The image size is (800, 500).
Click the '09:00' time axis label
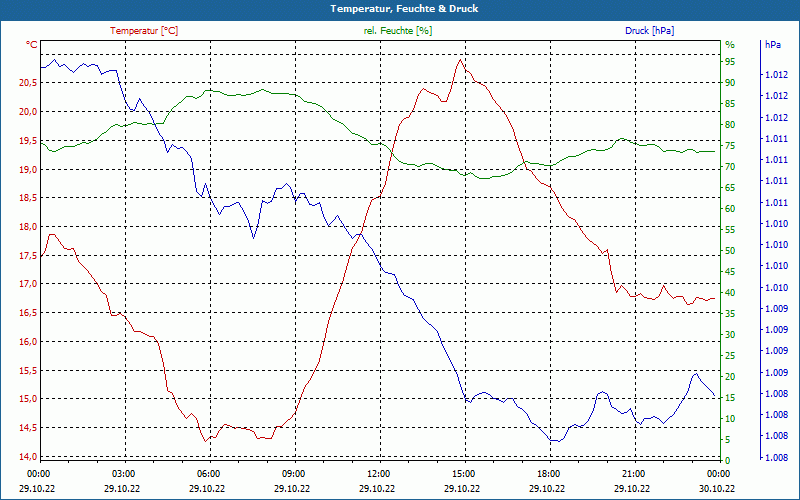coord(293,473)
